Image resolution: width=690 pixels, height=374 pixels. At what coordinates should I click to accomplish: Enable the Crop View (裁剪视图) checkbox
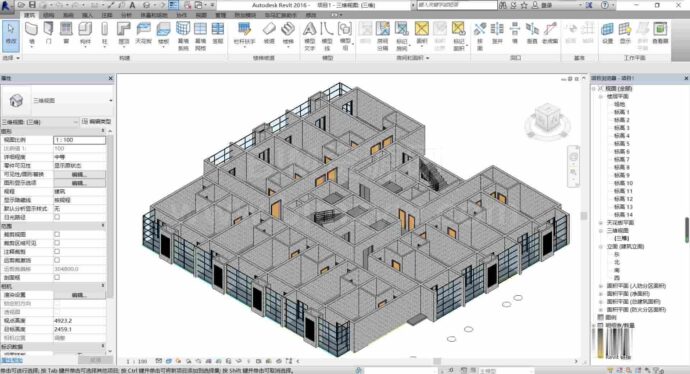(57, 234)
